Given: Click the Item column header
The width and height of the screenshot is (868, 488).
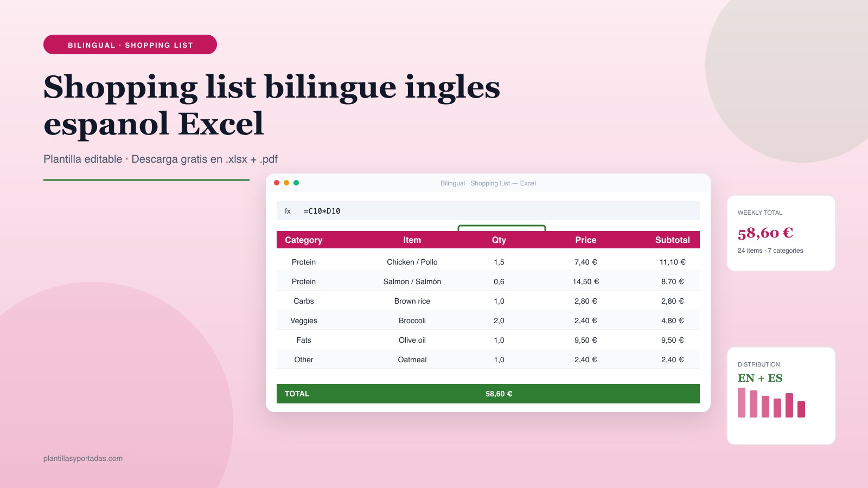Looking at the screenshot, I should coord(412,240).
